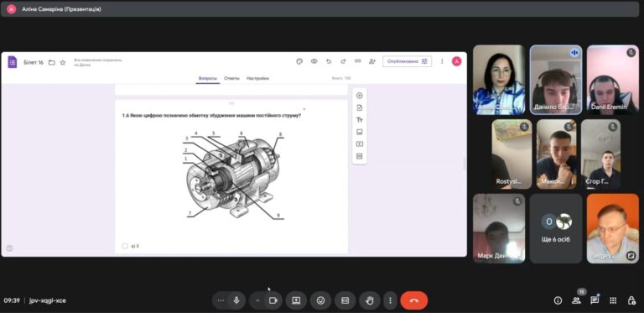Open the emoji reactions button
Image resolution: width=644 pixels, height=313 pixels.
pos(321,300)
